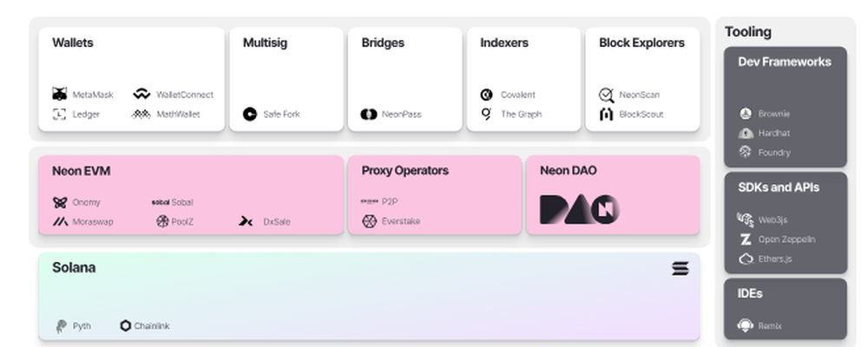Screen dimensions: 868x347
Task: Click the Sobal logo mark
Action: pyautogui.click(x=160, y=202)
